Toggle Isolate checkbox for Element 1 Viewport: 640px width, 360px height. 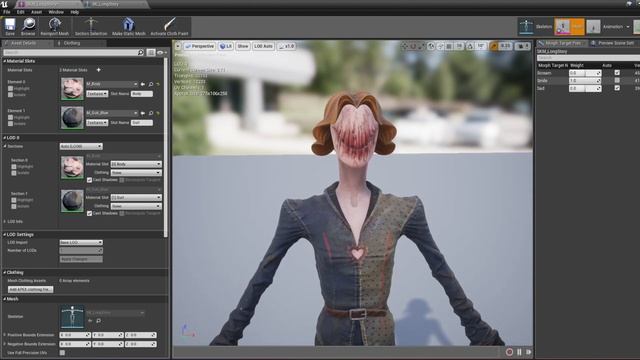(11, 124)
